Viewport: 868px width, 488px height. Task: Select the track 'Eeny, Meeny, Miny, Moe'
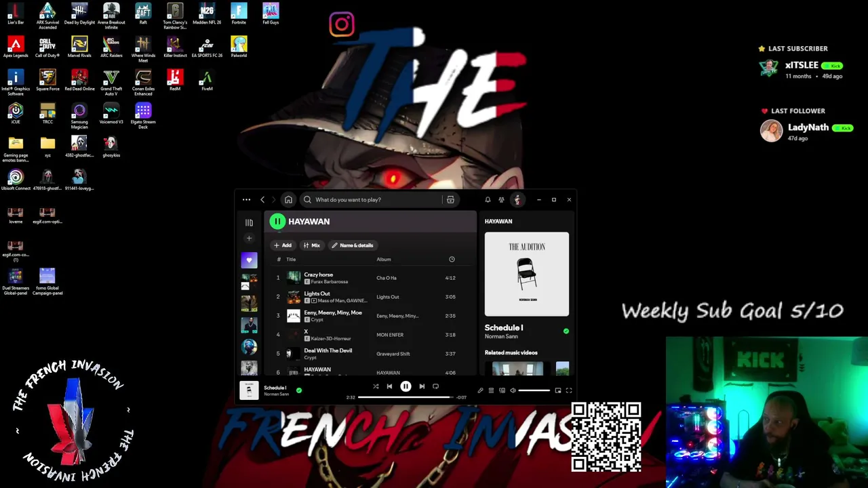333,312
